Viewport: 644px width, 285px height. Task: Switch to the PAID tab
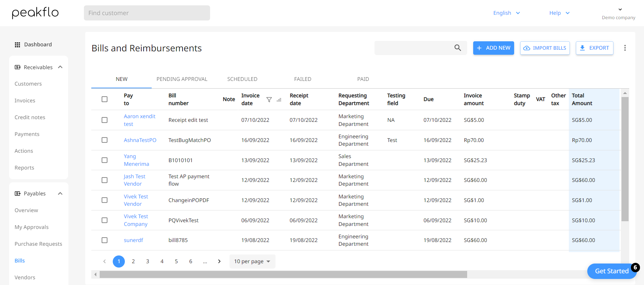(363, 79)
